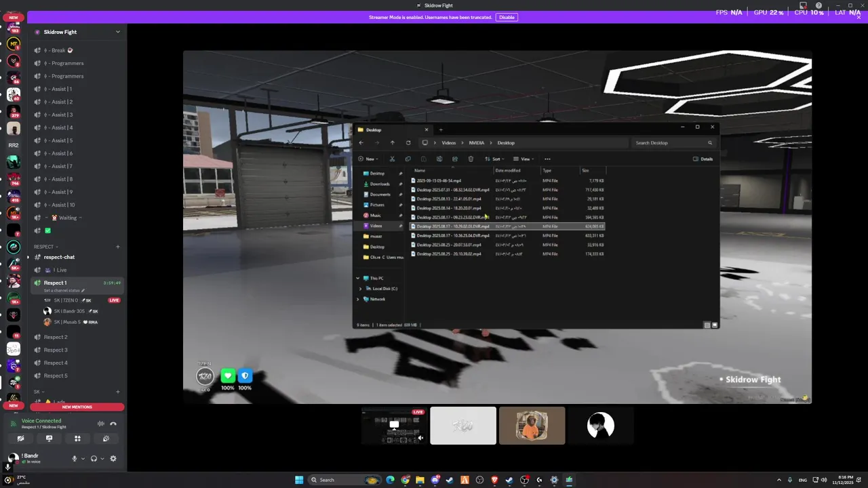The width and height of the screenshot is (868, 488).
Task: Select the orange avatar participant tile
Action: tap(532, 426)
